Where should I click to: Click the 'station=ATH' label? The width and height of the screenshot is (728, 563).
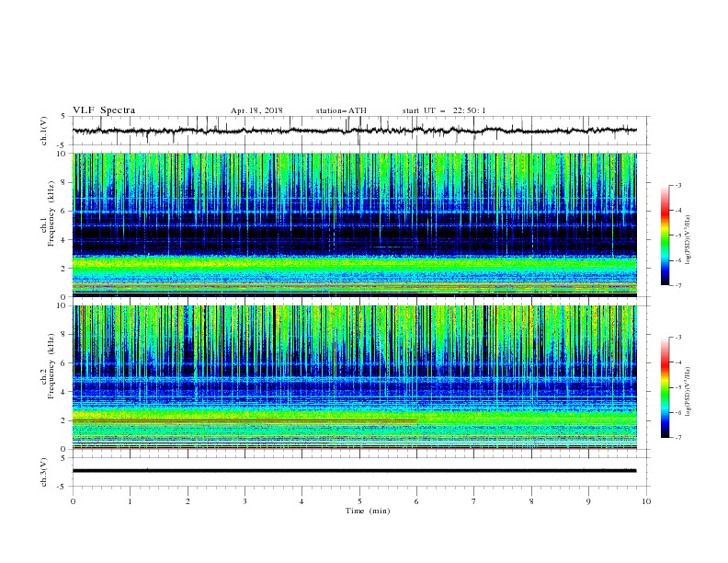[x=341, y=110]
